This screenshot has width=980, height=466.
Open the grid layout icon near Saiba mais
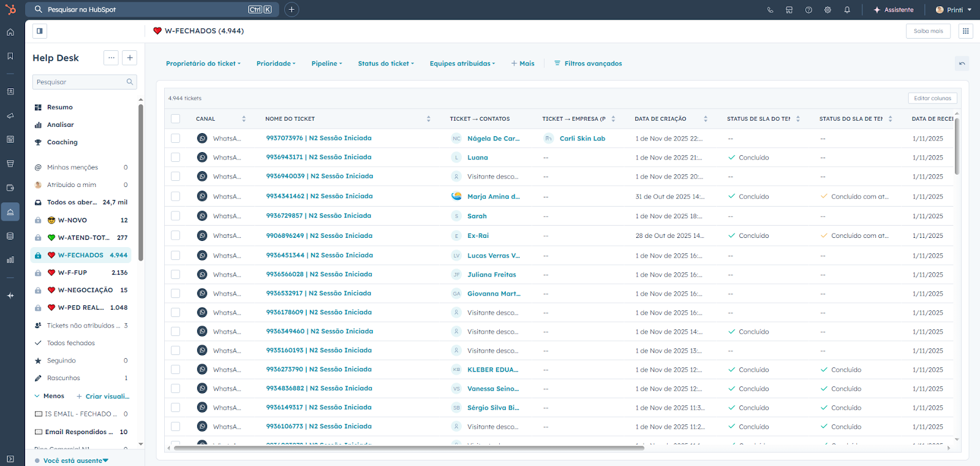coord(966,31)
